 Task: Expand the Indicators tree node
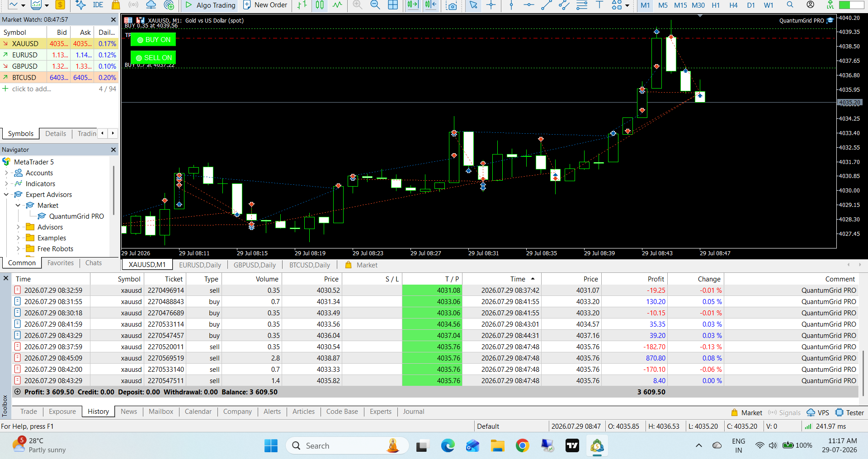6,184
